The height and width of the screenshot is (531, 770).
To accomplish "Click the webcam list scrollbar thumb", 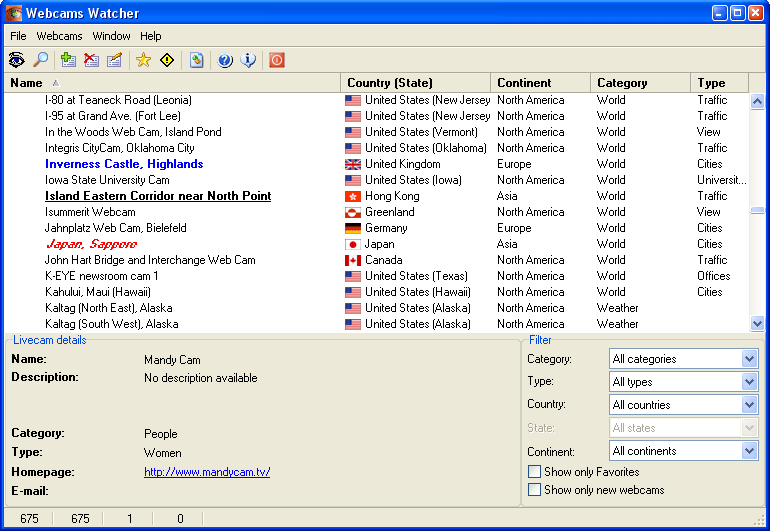I will pos(757,210).
